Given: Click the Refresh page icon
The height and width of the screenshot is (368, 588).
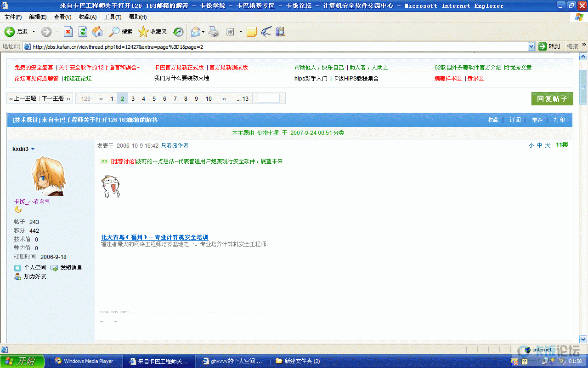Looking at the screenshot, I should coord(83,32).
